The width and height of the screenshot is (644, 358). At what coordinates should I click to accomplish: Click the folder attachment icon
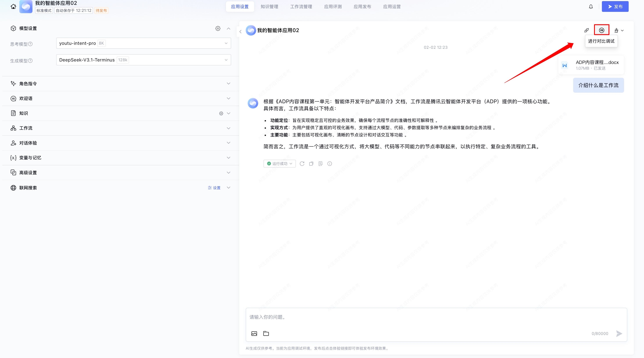point(266,333)
